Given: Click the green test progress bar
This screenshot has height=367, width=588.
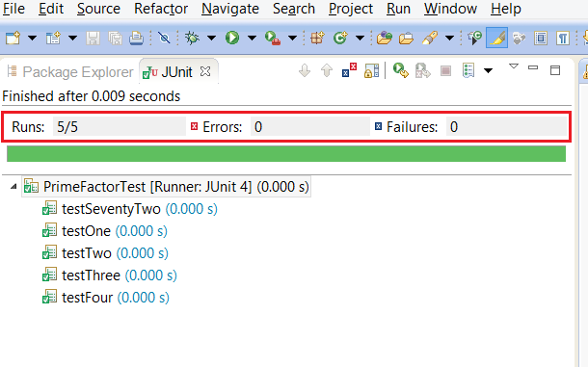Looking at the screenshot, I should 286,154.
